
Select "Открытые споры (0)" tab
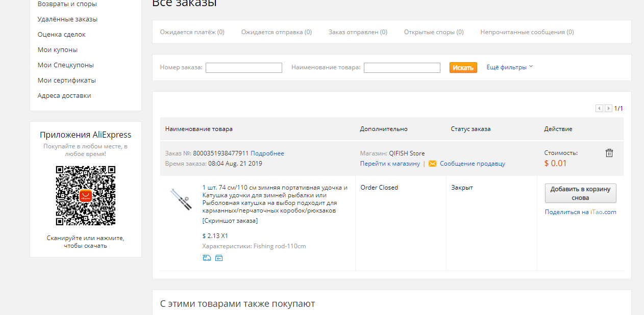pyautogui.click(x=434, y=32)
